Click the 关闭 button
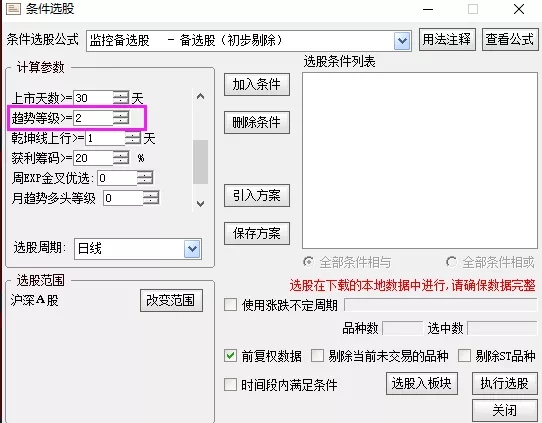The image size is (542, 423). (505, 411)
